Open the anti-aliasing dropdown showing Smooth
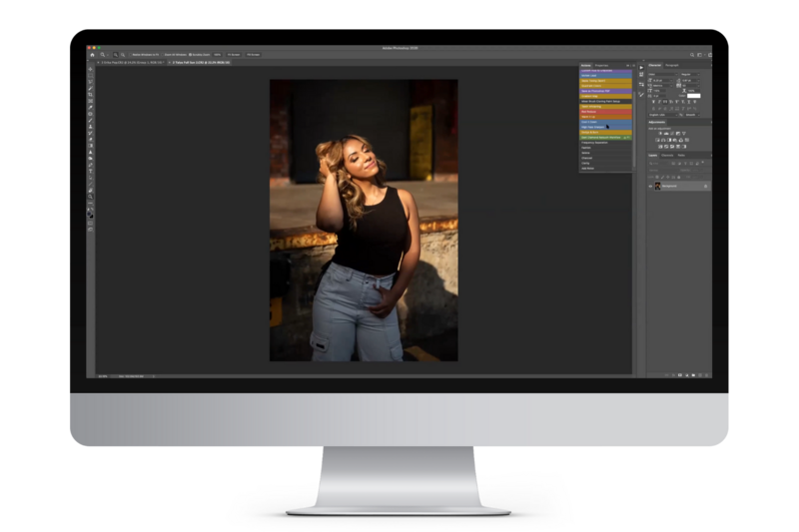Viewport: 799px width, 532px height. [x=693, y=115]
